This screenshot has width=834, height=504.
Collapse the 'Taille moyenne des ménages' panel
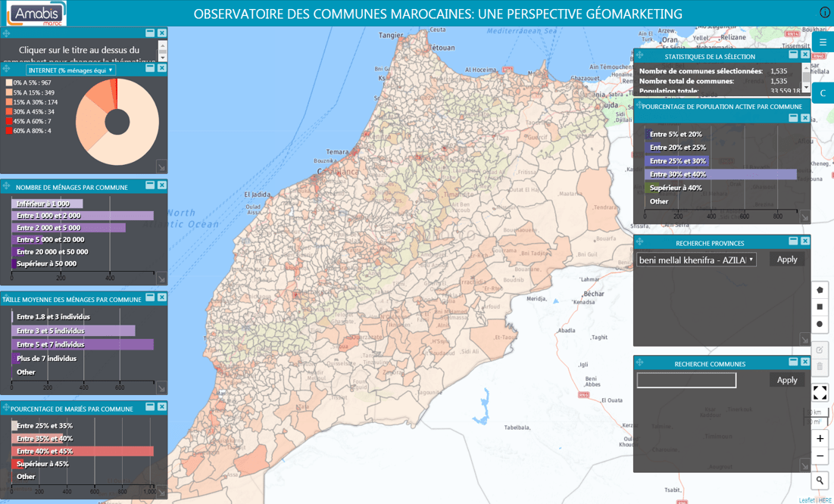pos(148,298)
